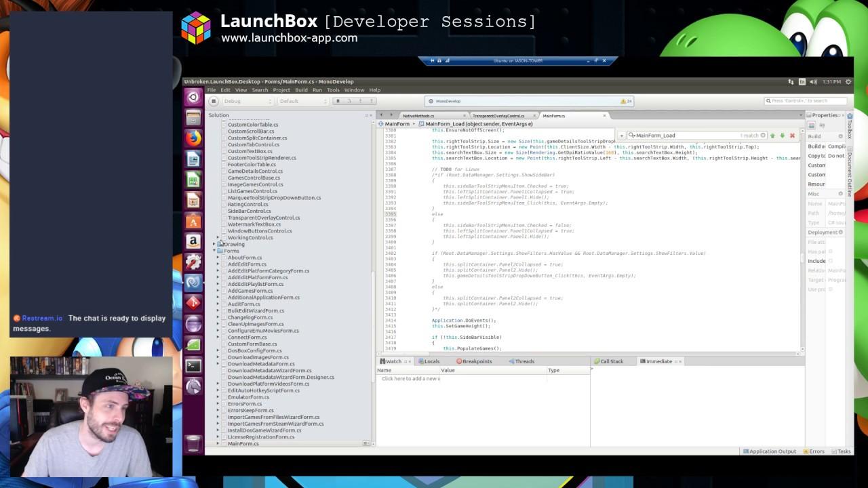Close the NativeMethods.cs tab

pos(464,116)
